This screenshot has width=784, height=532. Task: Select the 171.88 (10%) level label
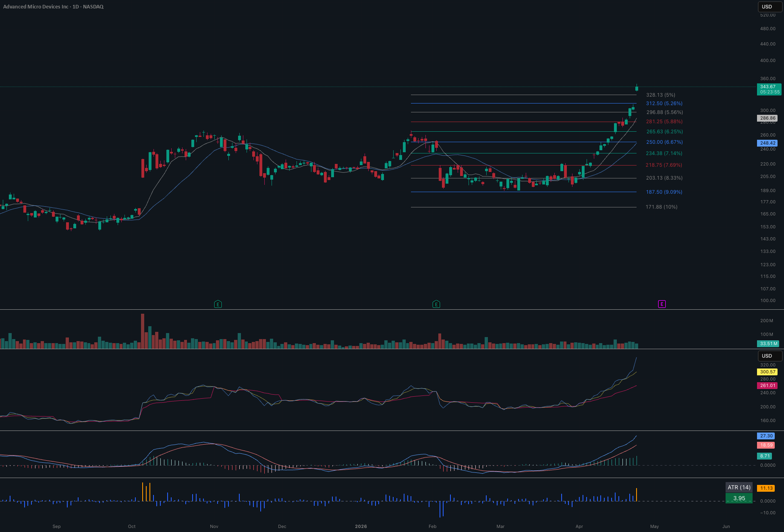pyautogui.click(x=662, y=207)
